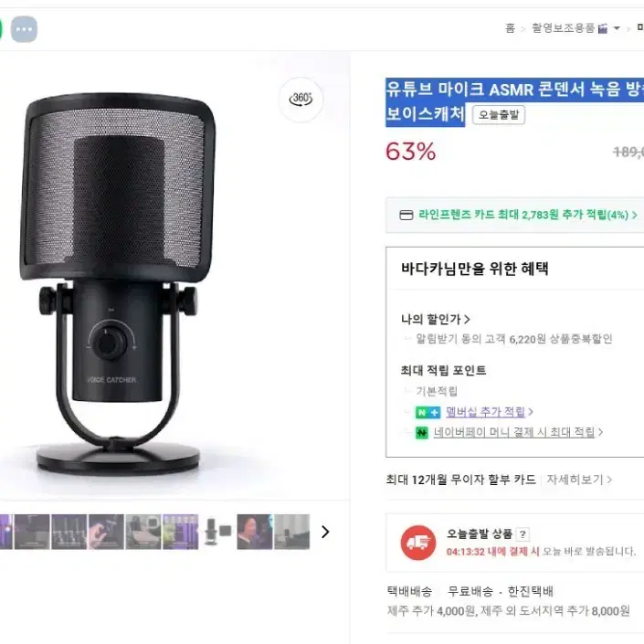Screen dimensions: 644x644
Task: Open 네이버페이 머니 결제 시 최대 적립
Action: coord(518,432)
